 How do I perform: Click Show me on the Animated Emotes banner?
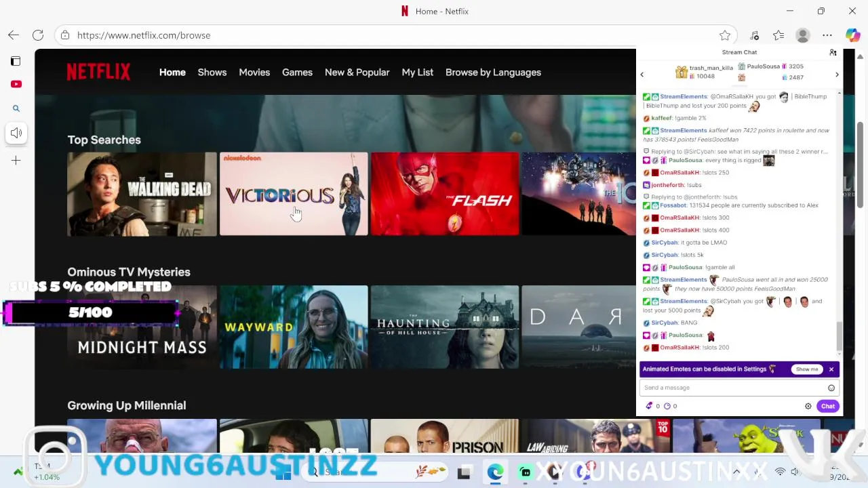(x=807, y=369)
